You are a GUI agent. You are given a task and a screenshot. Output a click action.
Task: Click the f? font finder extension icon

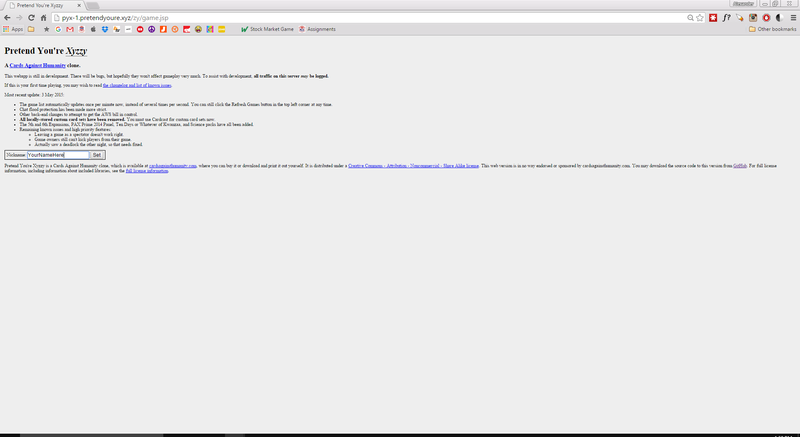(727, 18)
